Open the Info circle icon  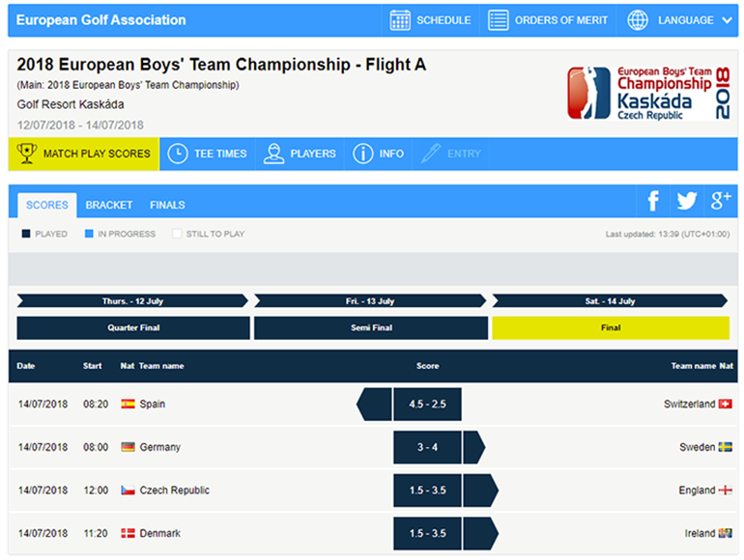click(x=362, y=154)
